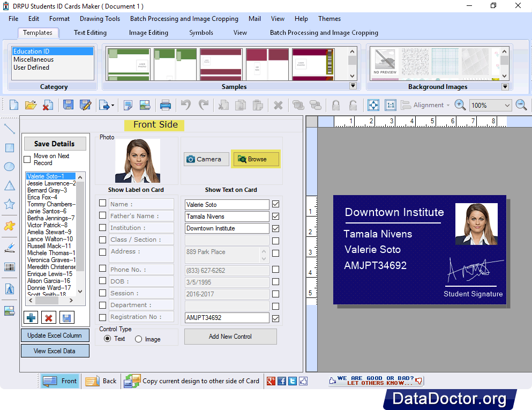Click the Camera button

pos(206,159)
